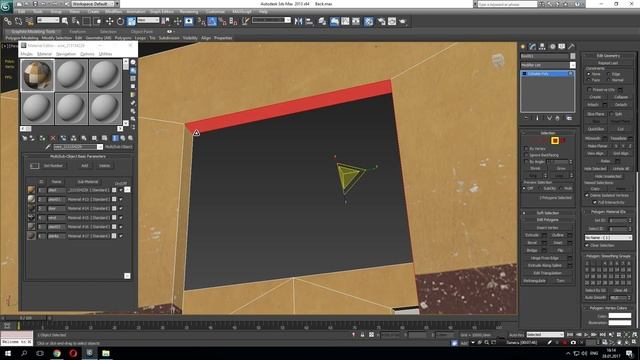Open the Utilities command panel tab
The height and width of the screenshot is (360, 640).
tap(571, 47)
